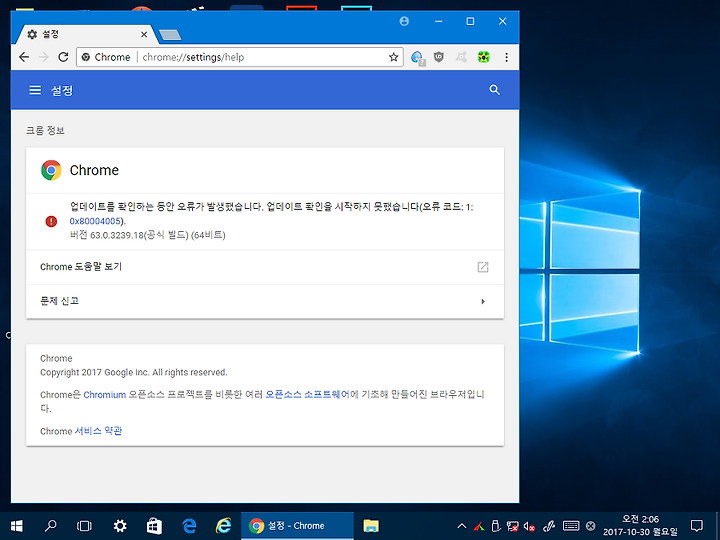This screenshot has width=720, height=540.
Task: Launch Windows Settings from taskbar gear
Action: point(120,526)
